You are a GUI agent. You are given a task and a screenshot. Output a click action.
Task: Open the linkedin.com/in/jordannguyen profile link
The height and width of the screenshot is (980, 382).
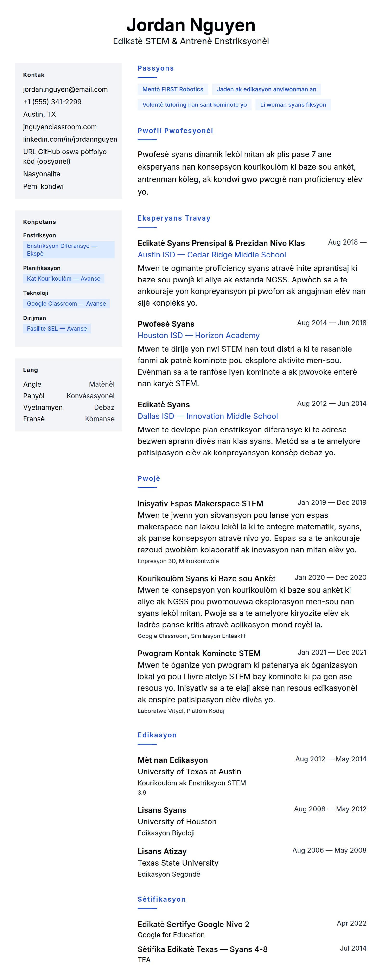70,139
